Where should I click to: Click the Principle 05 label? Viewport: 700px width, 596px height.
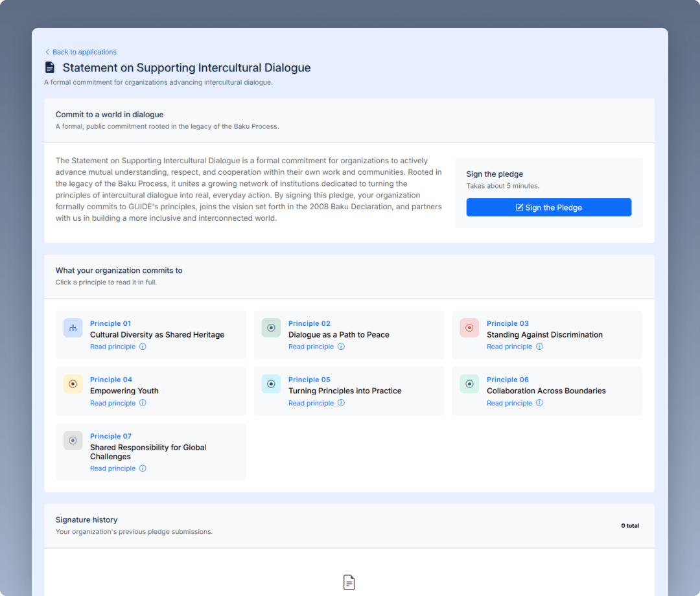point(309,380)
